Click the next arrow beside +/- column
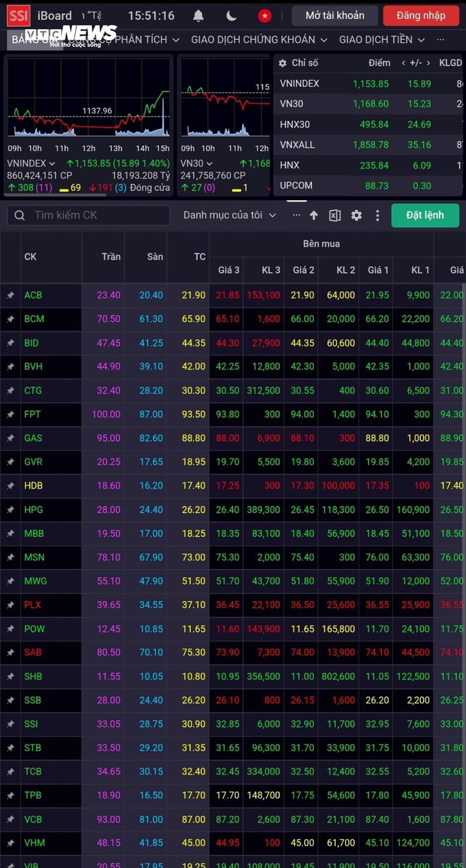The width and height of the screenshot is (466, 868). (428, 63)
